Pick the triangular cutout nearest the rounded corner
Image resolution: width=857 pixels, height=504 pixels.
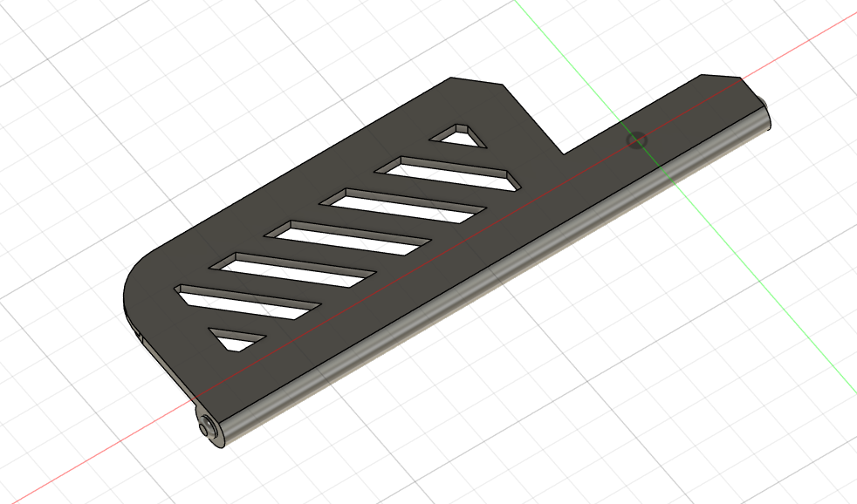pos(237,340)
